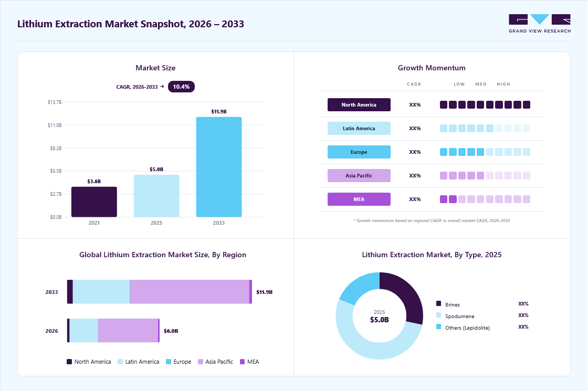588x390 pixels.
Task: Click the Spodumene legend swatch
Action: click(439, 315)
